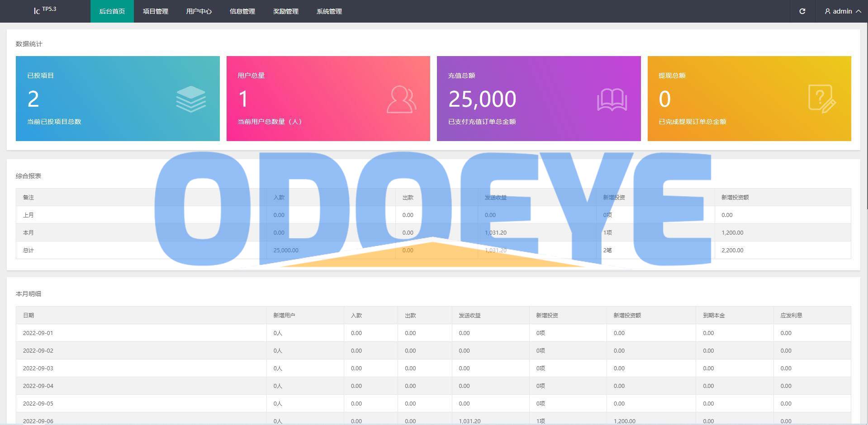The width and height of the screenshot is (868, 425).
Task: Click the 已完成提现订单总金额 caption
Action: pos(693,122)
